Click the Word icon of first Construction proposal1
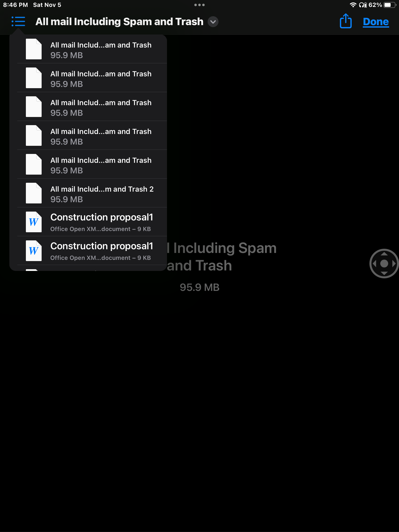 pos(34,222)
